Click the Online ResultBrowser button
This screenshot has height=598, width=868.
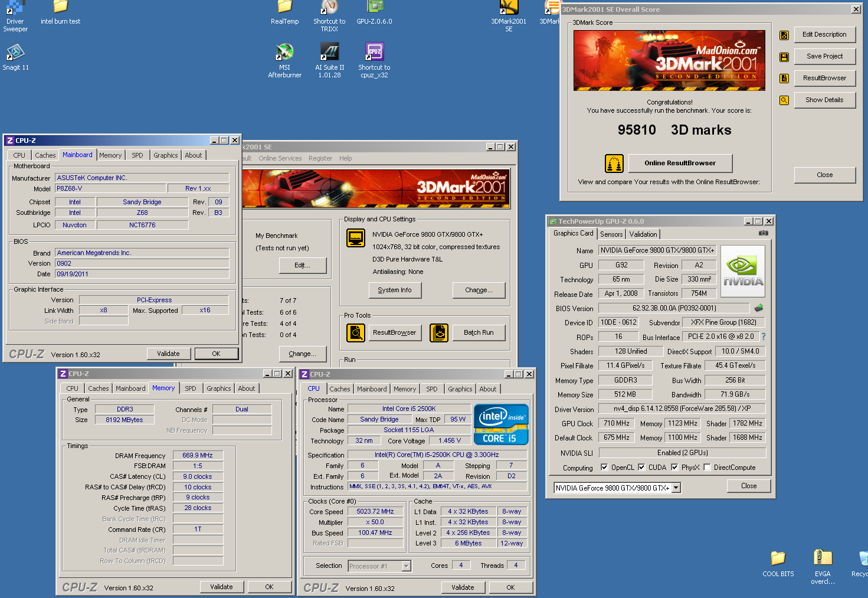680,164
